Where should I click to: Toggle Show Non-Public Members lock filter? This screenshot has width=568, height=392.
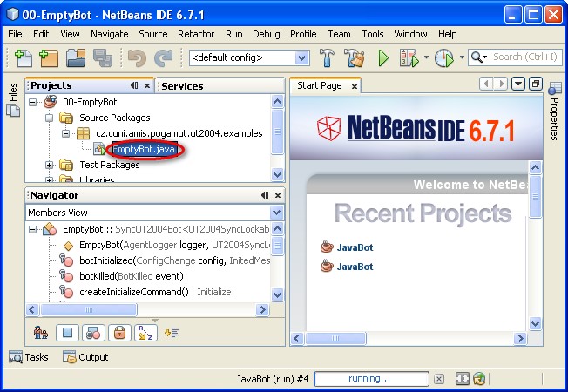coord(119,333)
